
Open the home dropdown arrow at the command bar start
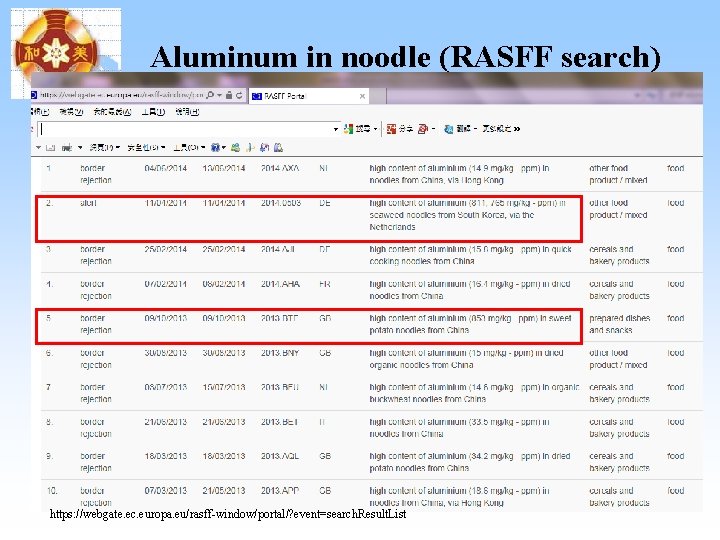click(x=39, y=147)
